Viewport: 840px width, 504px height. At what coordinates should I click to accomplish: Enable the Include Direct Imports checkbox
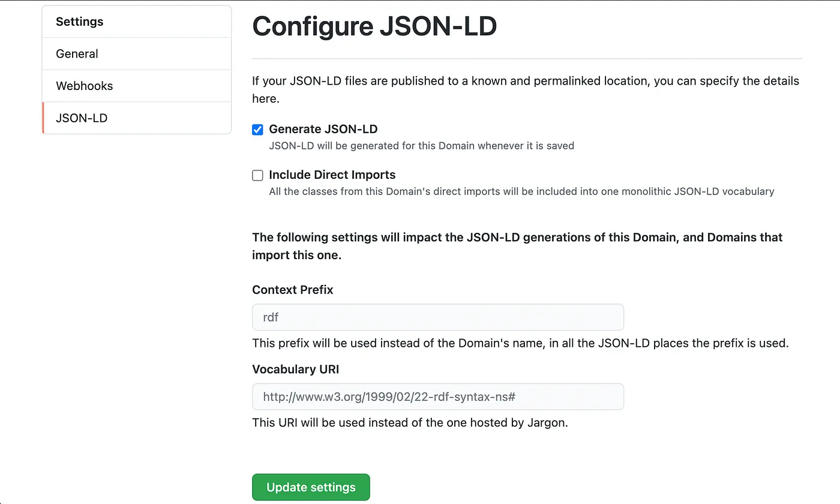pyautogui.click(x=257, y=175)
